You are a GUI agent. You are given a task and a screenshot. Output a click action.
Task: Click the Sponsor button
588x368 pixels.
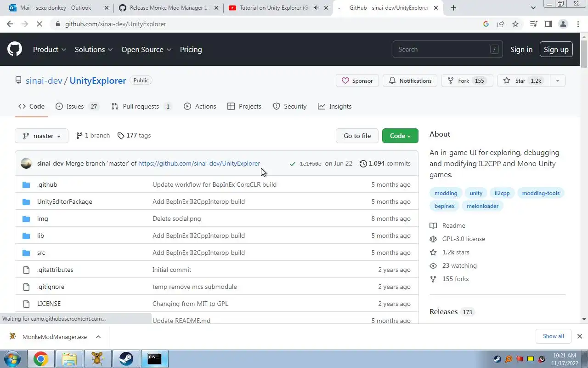pyautogui.click(x=357, y=80)
